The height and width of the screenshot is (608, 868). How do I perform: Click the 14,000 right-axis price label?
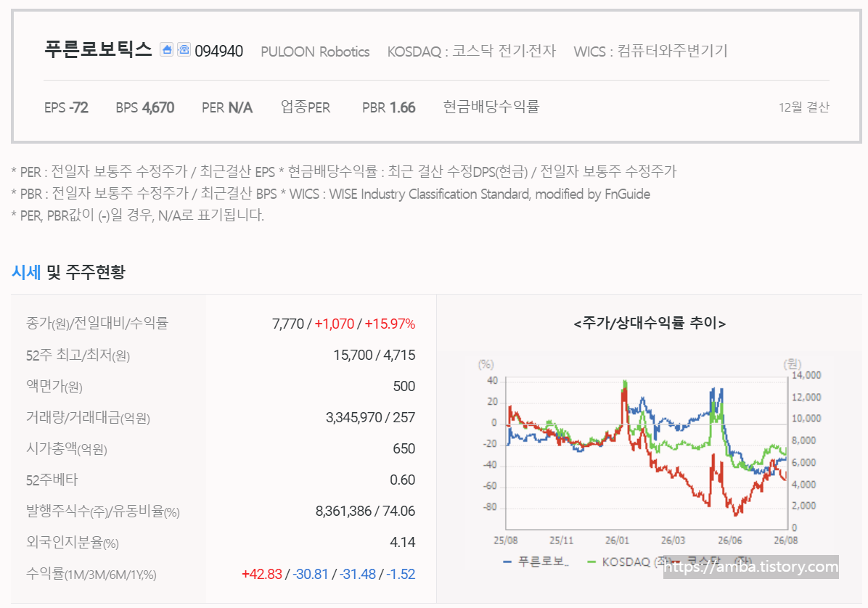coord(806,375)
